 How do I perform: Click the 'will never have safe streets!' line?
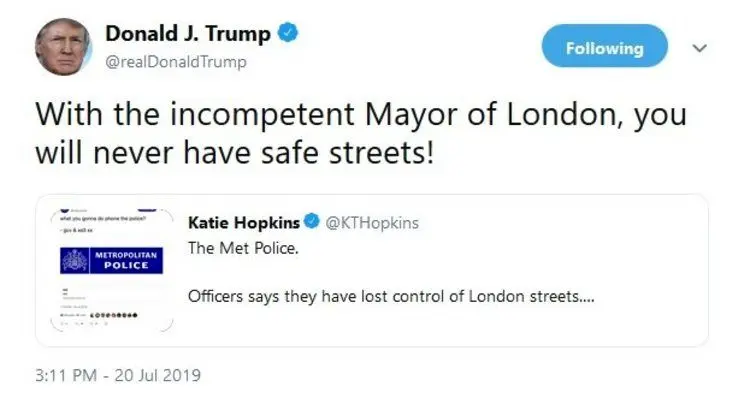235,153
